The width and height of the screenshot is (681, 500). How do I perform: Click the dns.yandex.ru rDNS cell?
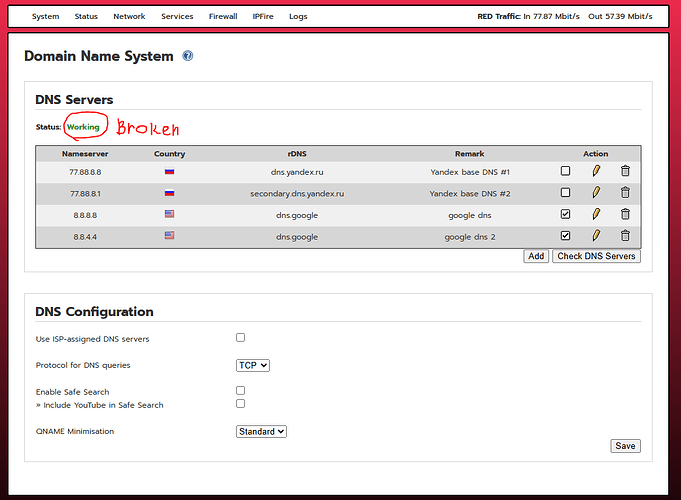(297, 172)
